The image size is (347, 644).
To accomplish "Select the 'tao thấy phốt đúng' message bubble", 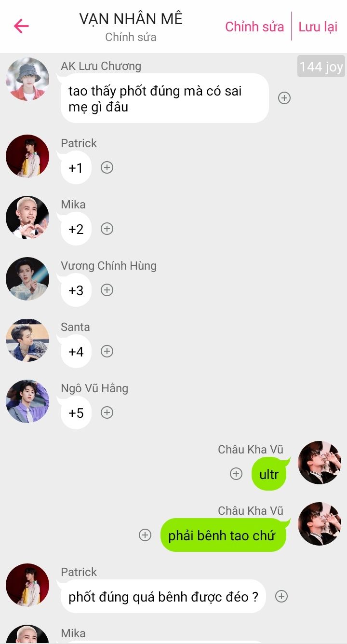I will (x=164, y=98).
